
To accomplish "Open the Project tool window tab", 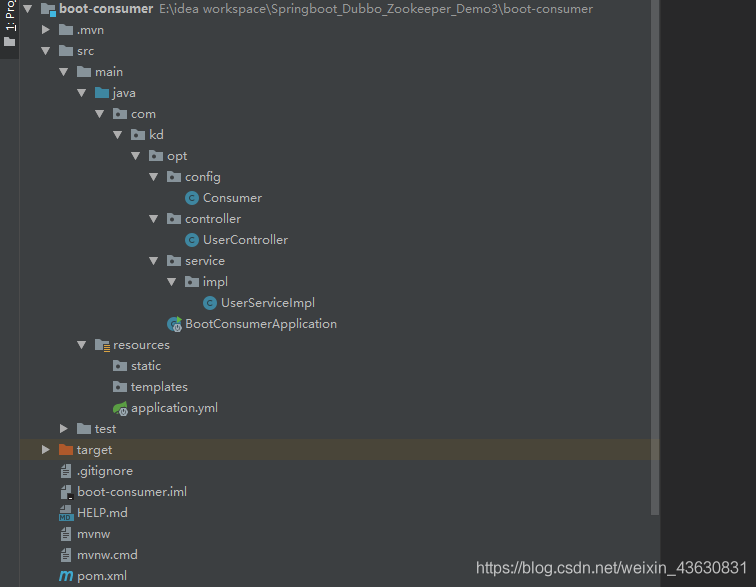I will coord(10,24).
